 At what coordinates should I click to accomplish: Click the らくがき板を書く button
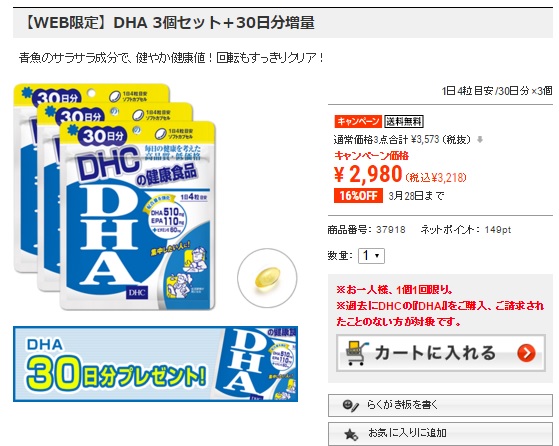pos(440,405)
